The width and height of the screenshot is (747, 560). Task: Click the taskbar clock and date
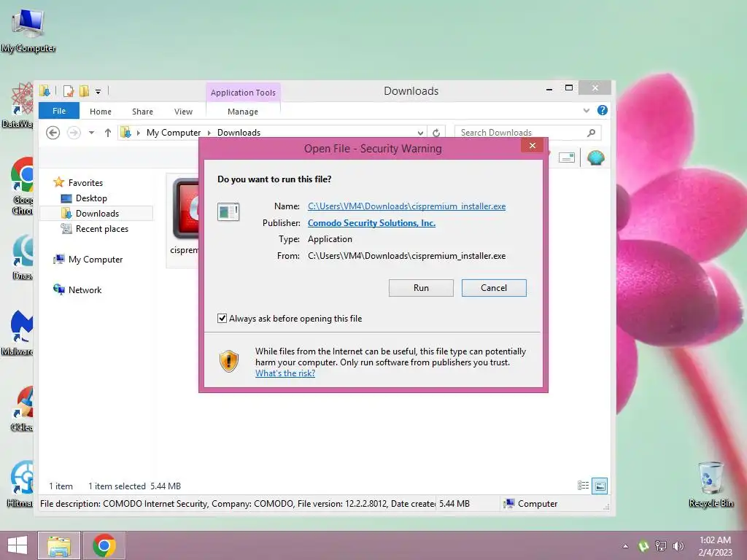715,546
